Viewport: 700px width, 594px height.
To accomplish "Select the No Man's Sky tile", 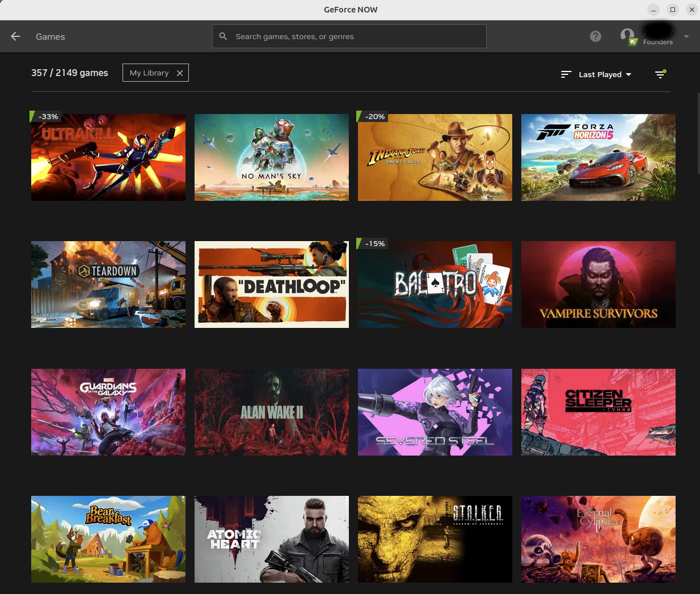I will (x=272, y=157).
